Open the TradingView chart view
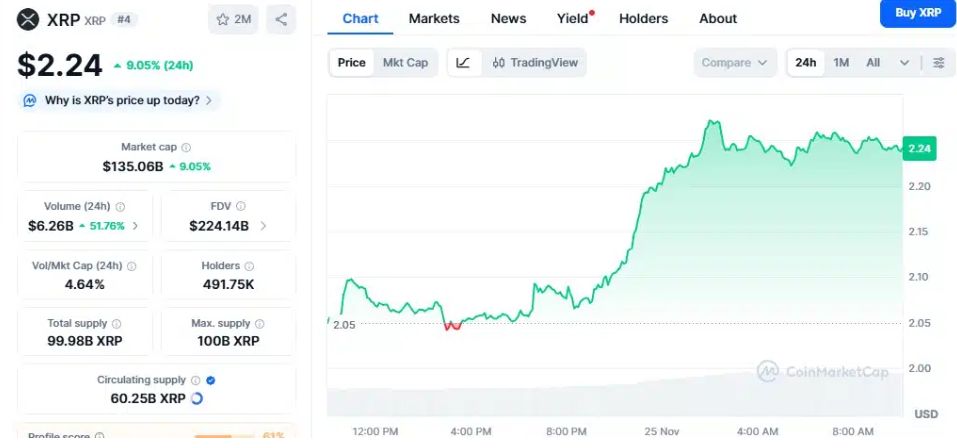 (535, 63)
